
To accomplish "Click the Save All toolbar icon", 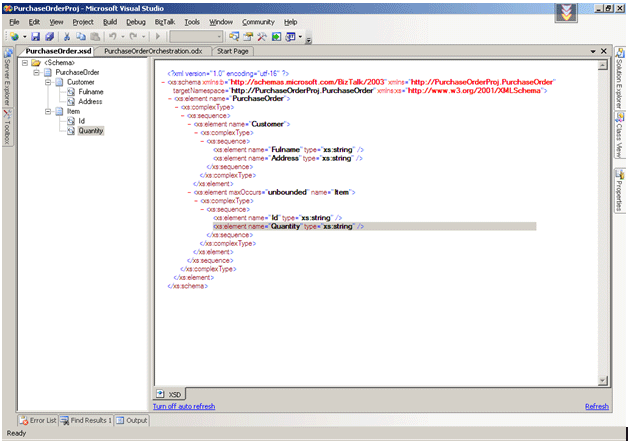I will click(48, 36).
